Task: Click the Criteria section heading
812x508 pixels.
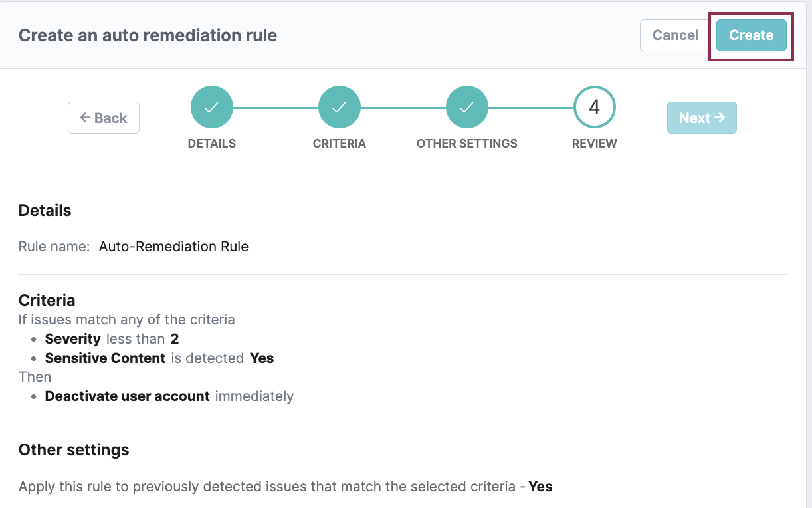Action: pos(47,300)
